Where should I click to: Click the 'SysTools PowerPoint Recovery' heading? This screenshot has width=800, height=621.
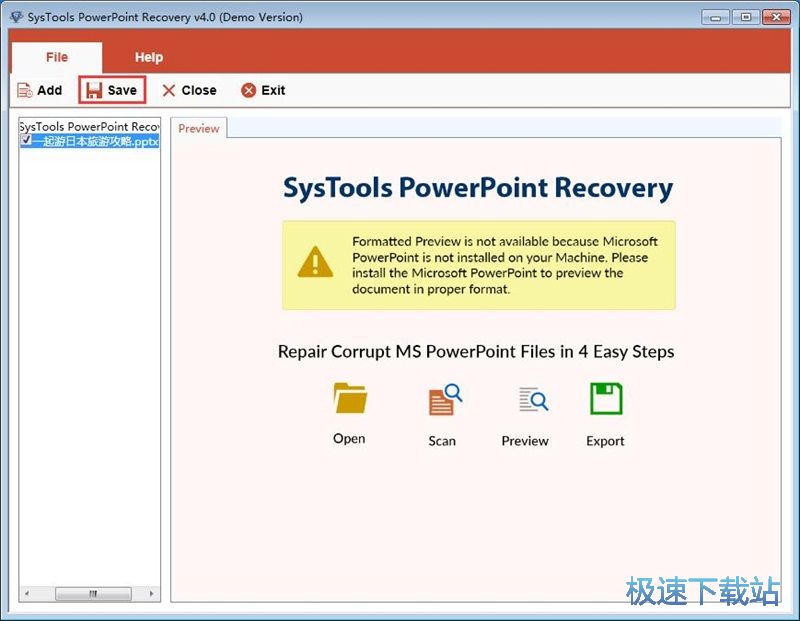pos(478,188)
